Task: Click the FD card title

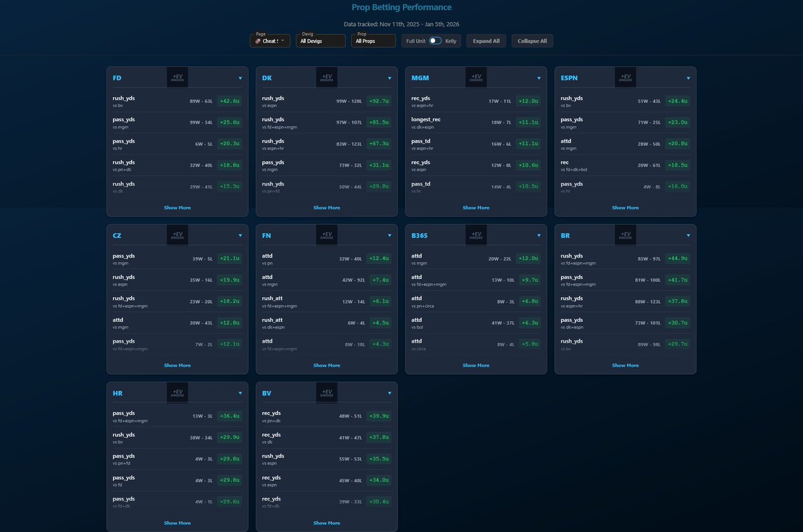Action: tap(117, 78)
